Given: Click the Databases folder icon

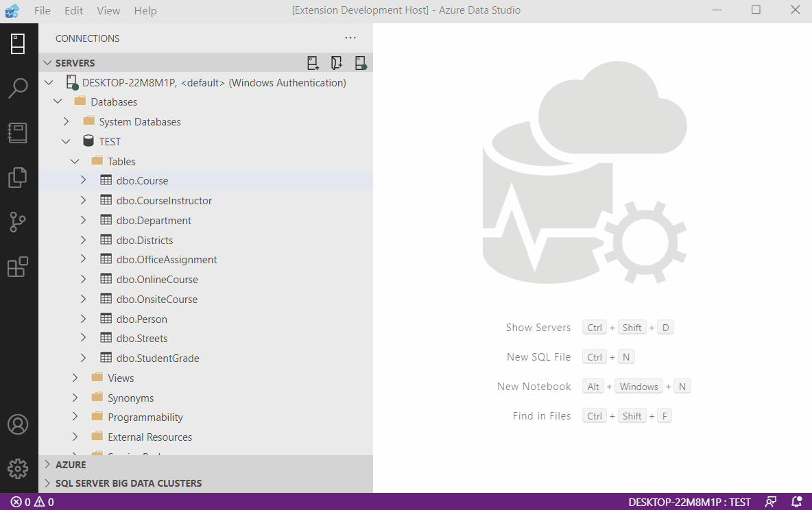Looking at the screenshot, I should (80, 101).
